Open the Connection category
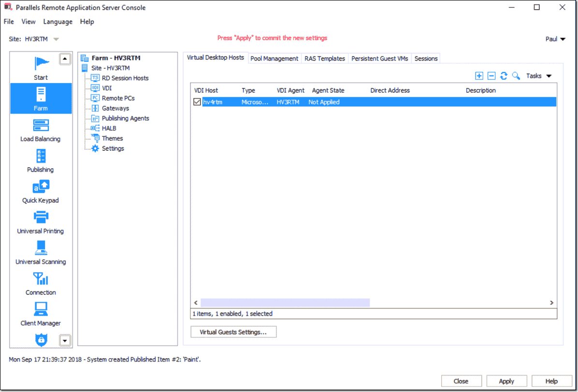The width and height of the screenshot is (578, 392). click(41, 284)
